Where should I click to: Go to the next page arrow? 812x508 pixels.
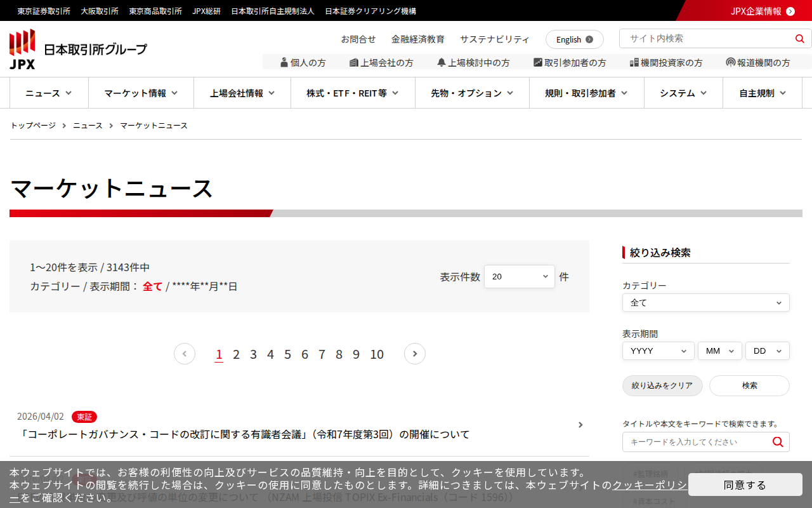tap(415, 354)
